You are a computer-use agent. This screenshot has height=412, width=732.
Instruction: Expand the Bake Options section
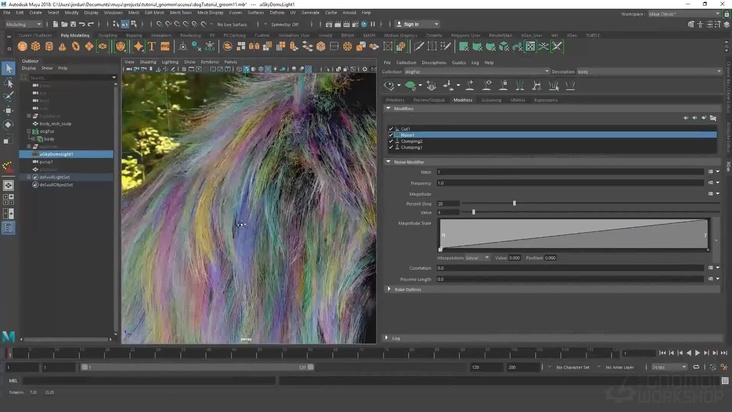coord(390,288)
